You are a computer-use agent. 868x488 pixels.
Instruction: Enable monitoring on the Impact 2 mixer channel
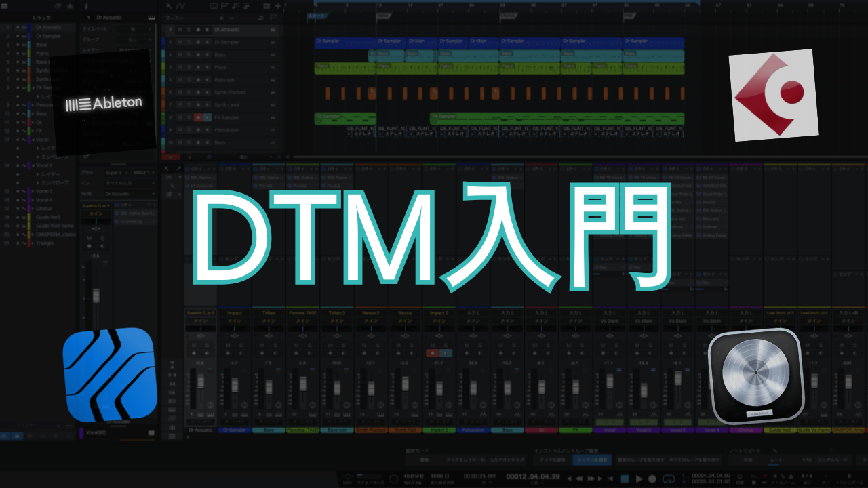click(446, 352)
